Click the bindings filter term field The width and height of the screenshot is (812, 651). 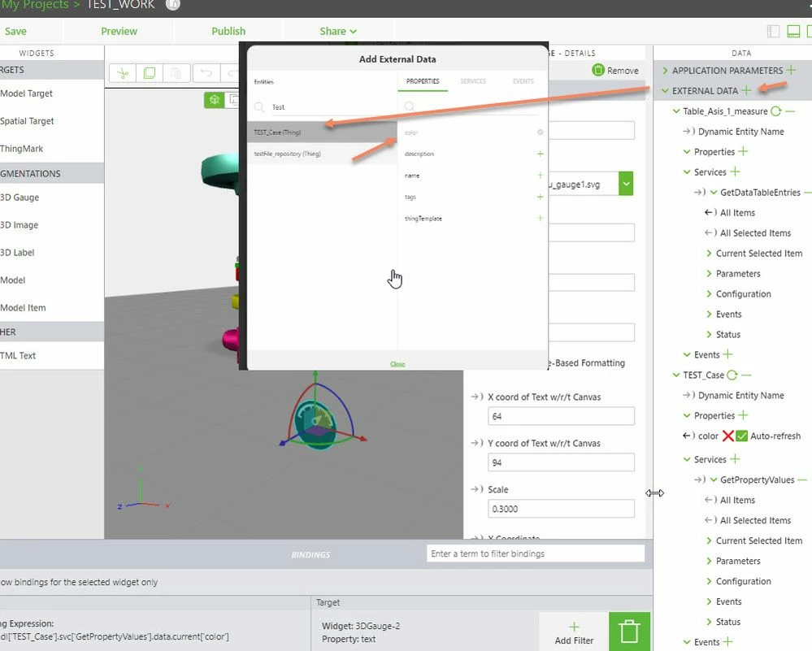536,553
